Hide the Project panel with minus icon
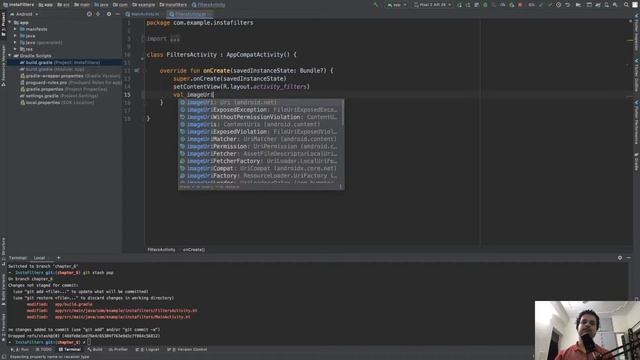The height and width of the screenshot is (360, 640). point(118,14)
